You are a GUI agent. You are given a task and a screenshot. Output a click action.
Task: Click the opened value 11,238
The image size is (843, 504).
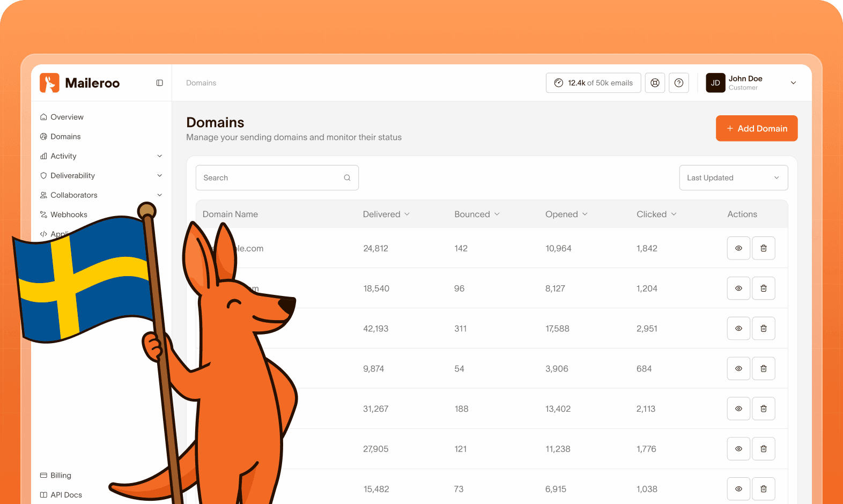(x=558, y=449)
